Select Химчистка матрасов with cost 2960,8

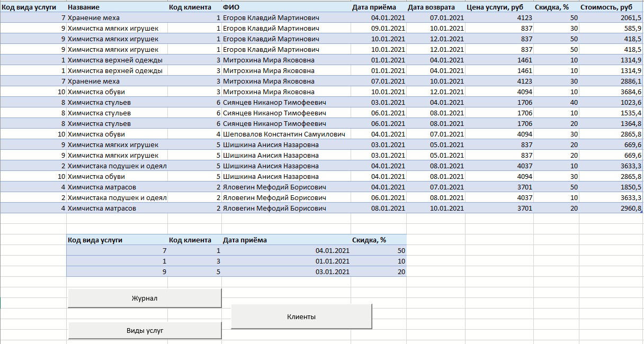pos(117,209)
